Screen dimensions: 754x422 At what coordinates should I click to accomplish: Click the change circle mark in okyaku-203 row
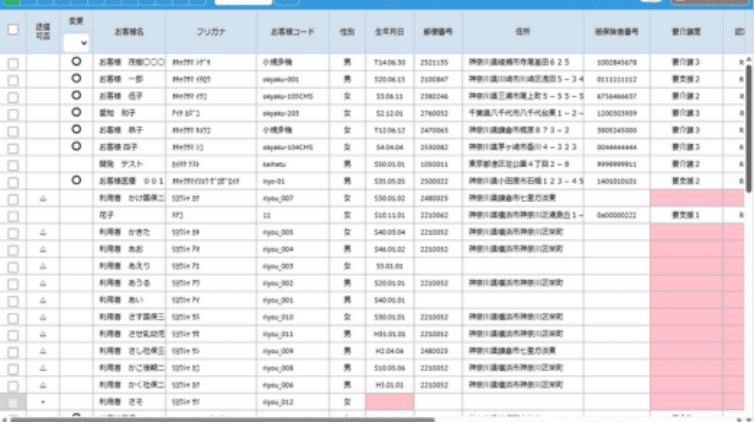[76, 112]
